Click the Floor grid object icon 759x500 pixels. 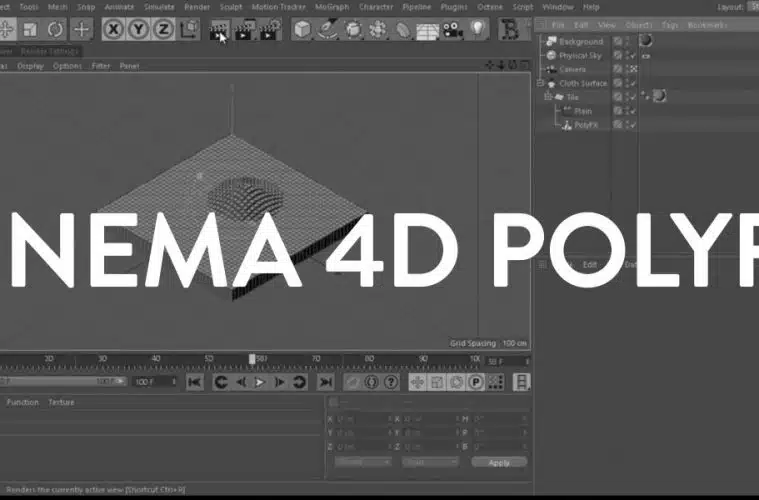pos(428,30)
